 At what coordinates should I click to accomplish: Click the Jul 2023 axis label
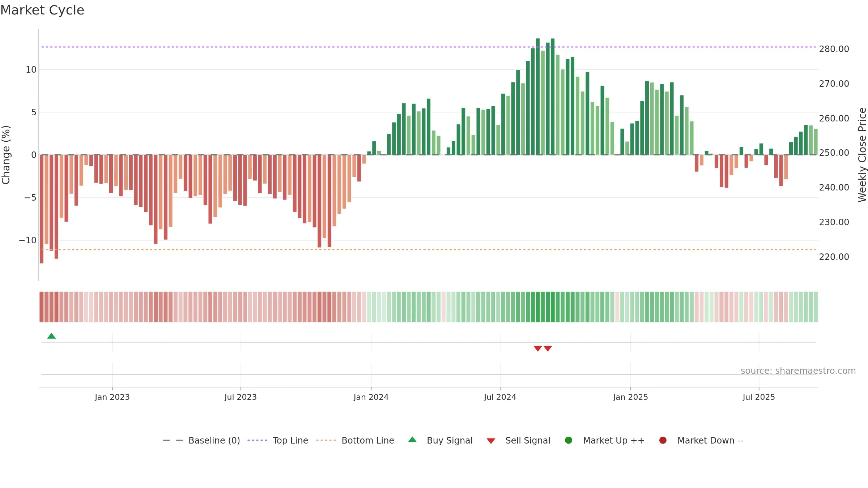coord(241,397)
